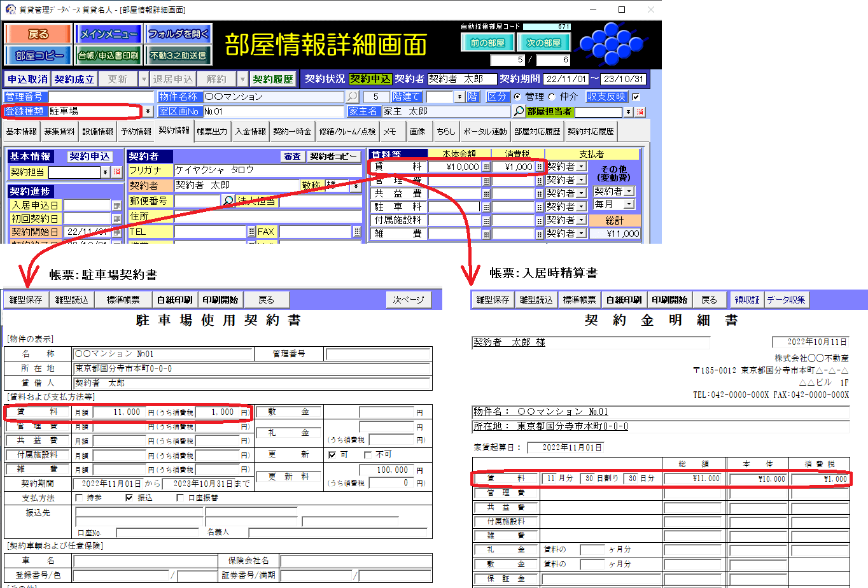The image size is (868, 588).
Task: Click the 郵便番号 input field
Action: tap(196, 200)
